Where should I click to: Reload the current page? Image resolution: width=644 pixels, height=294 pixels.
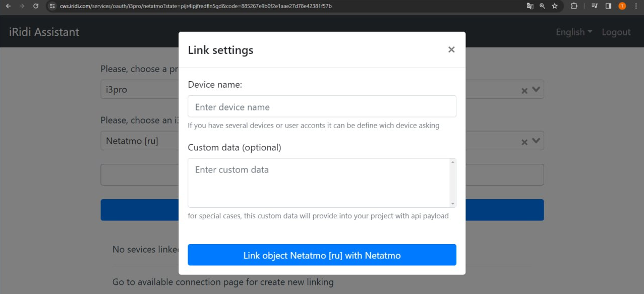[x=35, y=6]
